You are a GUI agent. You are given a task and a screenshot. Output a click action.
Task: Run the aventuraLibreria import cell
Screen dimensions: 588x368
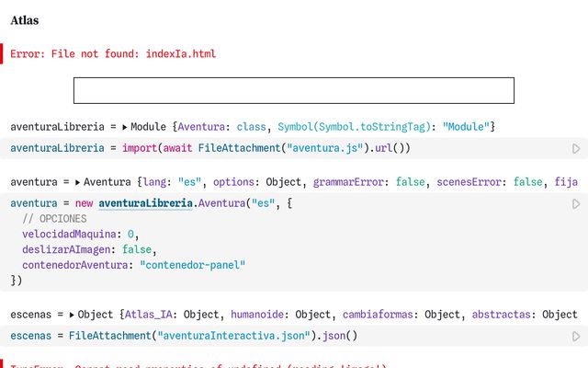[x=576, y=148]
